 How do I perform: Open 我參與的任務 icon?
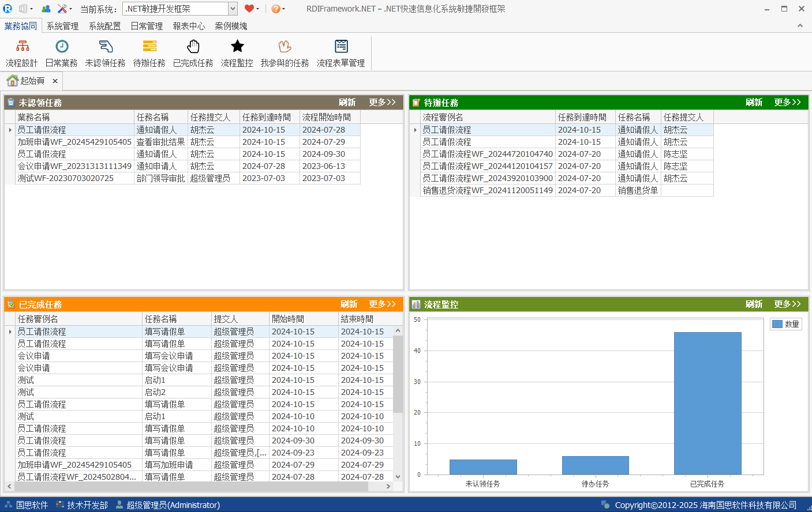[285, 47]
